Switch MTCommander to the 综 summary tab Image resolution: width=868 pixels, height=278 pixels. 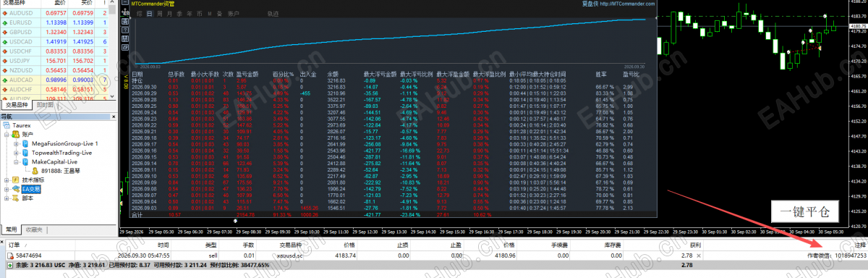140,14
